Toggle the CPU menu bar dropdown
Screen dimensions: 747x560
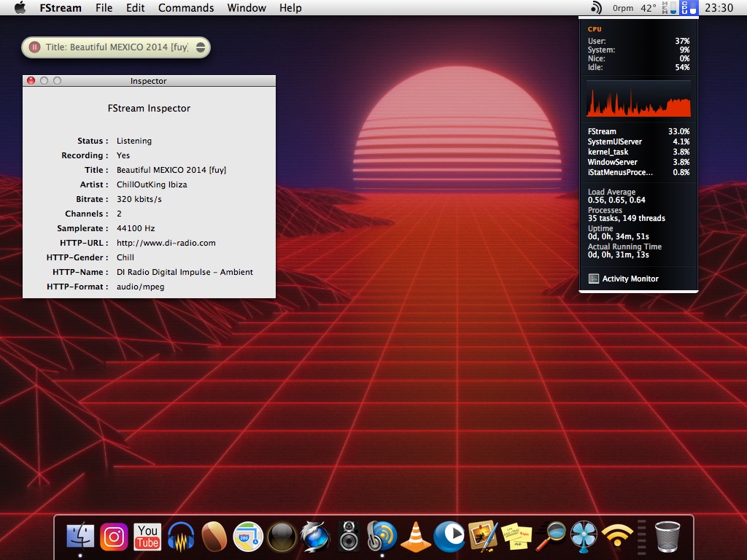[x=689, y=8]
